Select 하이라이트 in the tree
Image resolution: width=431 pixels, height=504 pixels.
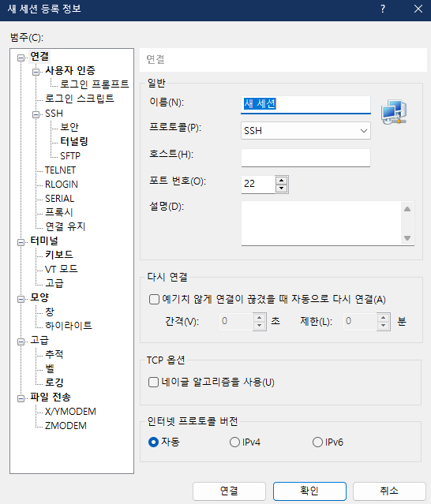point(69,326)
